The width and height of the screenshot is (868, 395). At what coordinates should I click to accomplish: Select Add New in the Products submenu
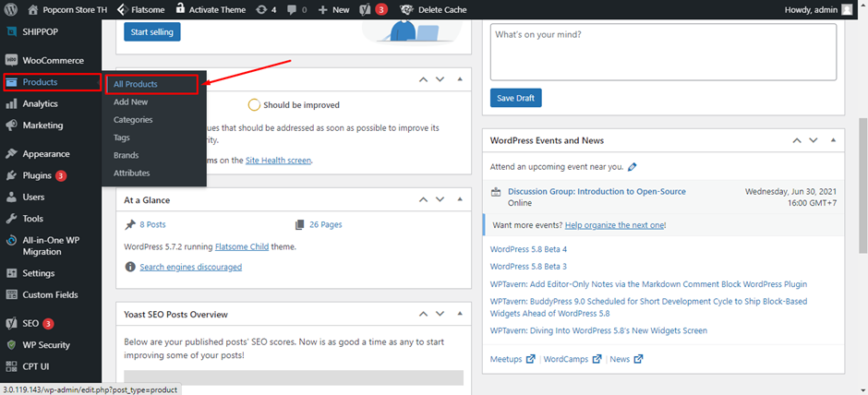pos(130,102)
